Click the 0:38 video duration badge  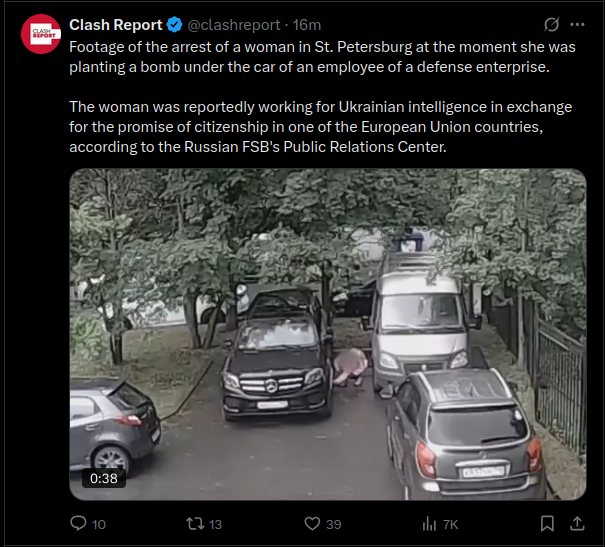104,478
